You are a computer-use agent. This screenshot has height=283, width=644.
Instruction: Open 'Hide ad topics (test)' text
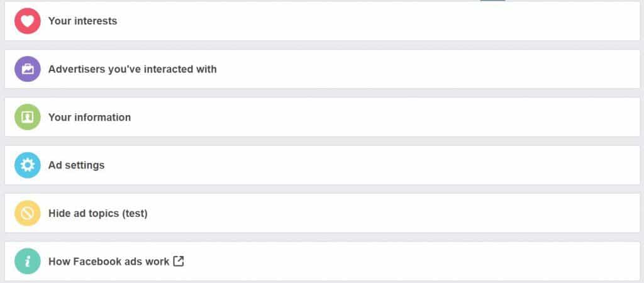tap(97, 214)
